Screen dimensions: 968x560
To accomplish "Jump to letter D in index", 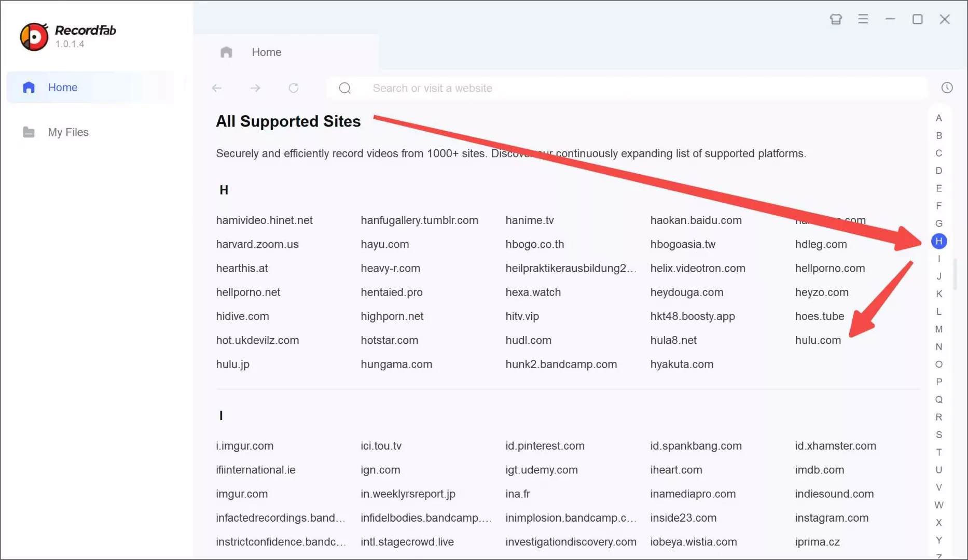I will click(x=939, y=171).
